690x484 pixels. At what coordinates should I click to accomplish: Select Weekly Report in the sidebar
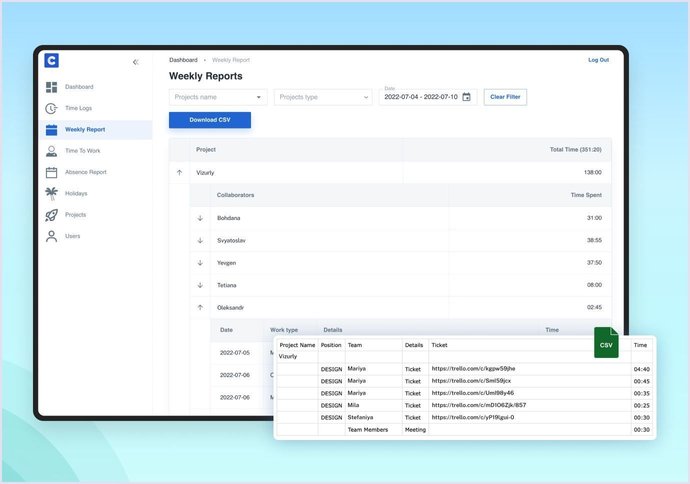pos(85,130)
